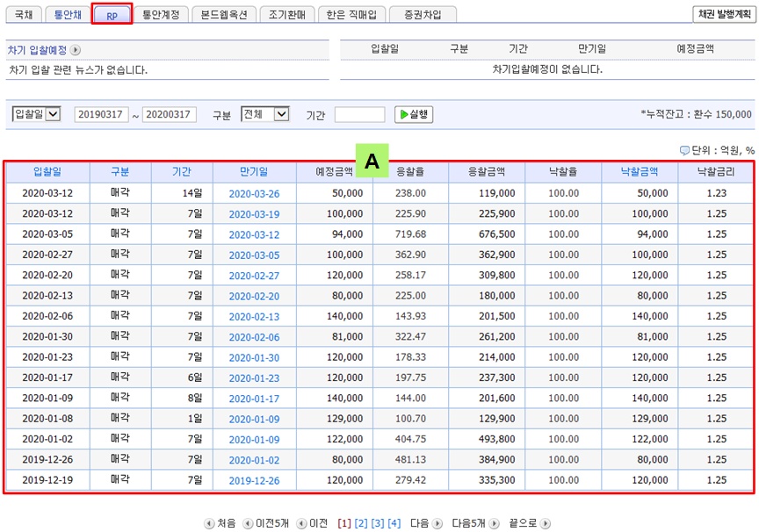Click the 끝으로 last-page arrow icon
The height and width of the screenshot is (532, 759).
(545, 523)
